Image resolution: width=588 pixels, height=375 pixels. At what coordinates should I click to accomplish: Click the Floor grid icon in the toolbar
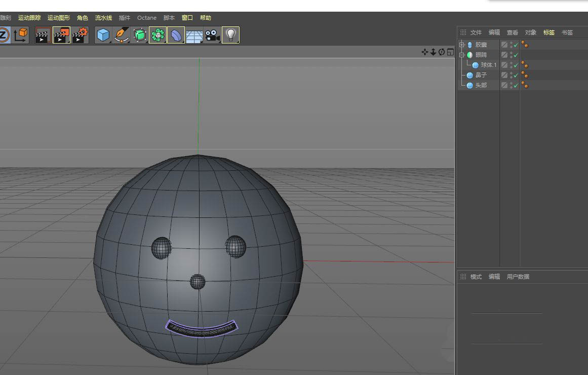pyautogui.click(x=194, y=35)
